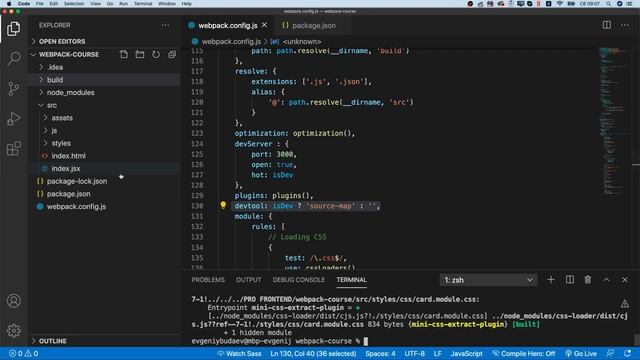
Task: Start Go Live server
Action: pyautogui.click(x=581, y=353)
